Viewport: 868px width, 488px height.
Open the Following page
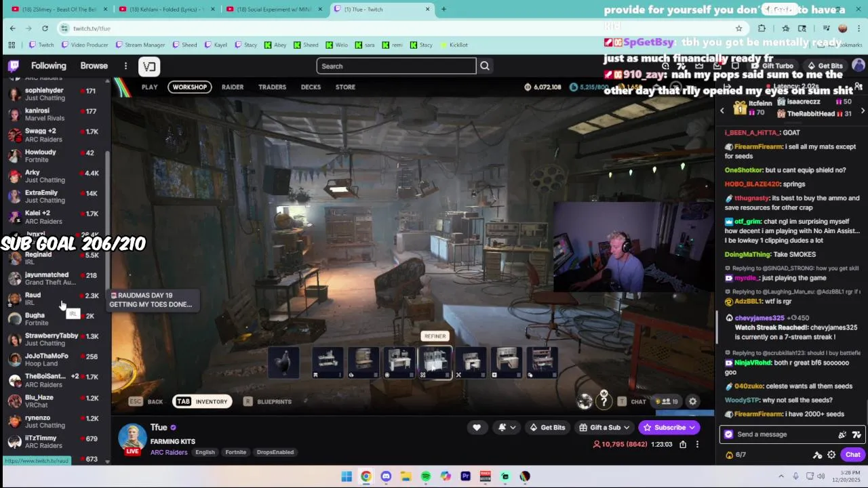click(49, 66)
